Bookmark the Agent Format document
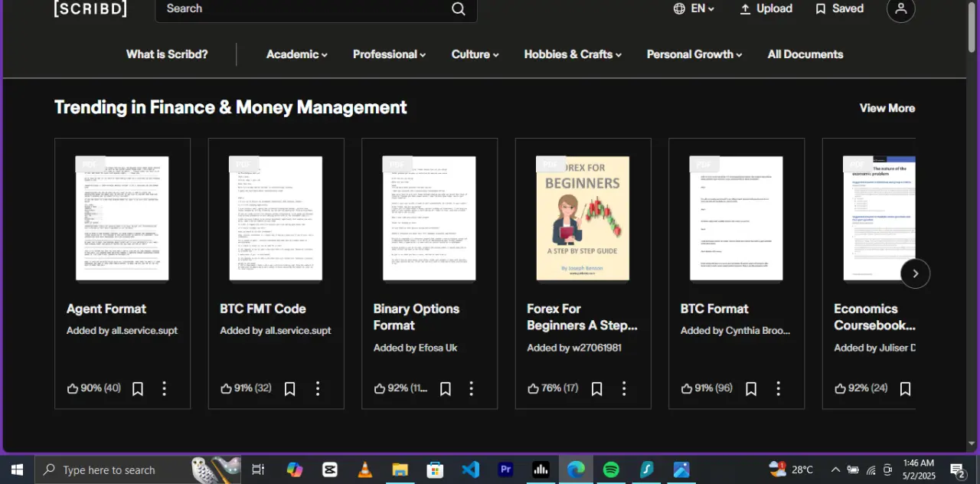 click(138, 389)
